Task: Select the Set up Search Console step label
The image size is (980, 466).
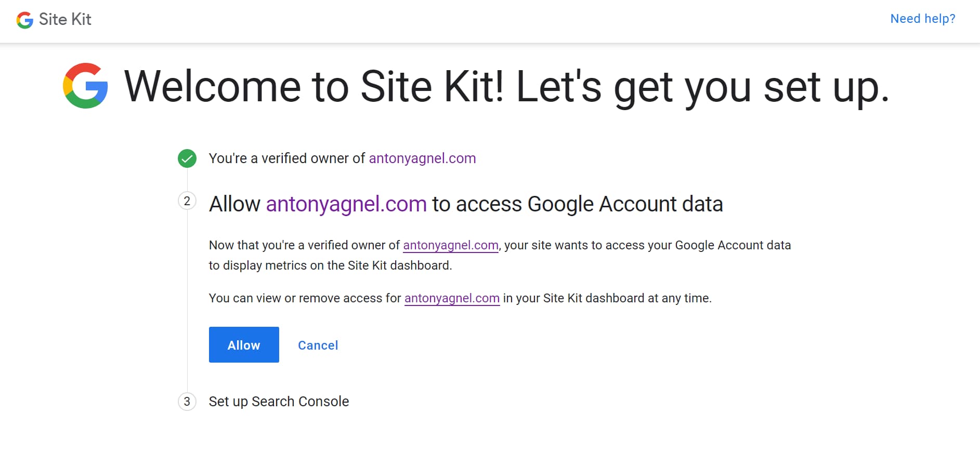Action: pyautogui.click(x=279, y=401)
